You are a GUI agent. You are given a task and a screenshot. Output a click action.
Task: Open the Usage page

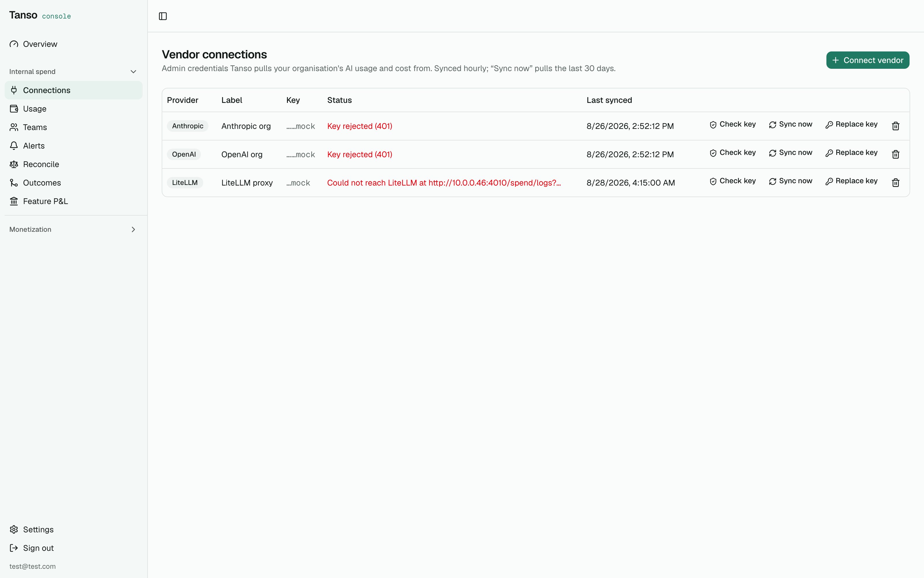click(73, 109)
